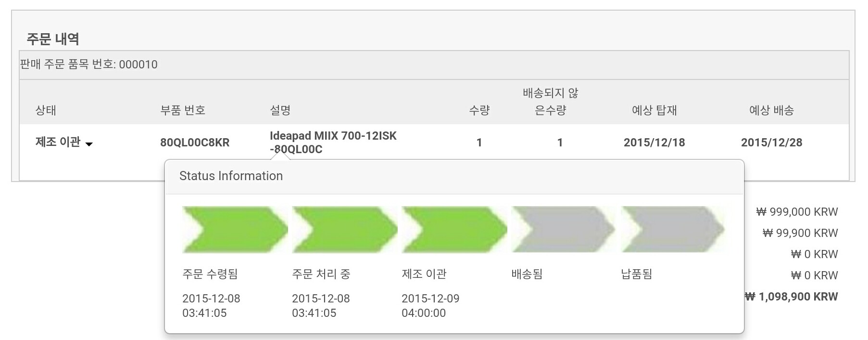Click part number 80QL00C8KR
The image size is (868, 340).
pyautogui.click(x=195, y=143)
